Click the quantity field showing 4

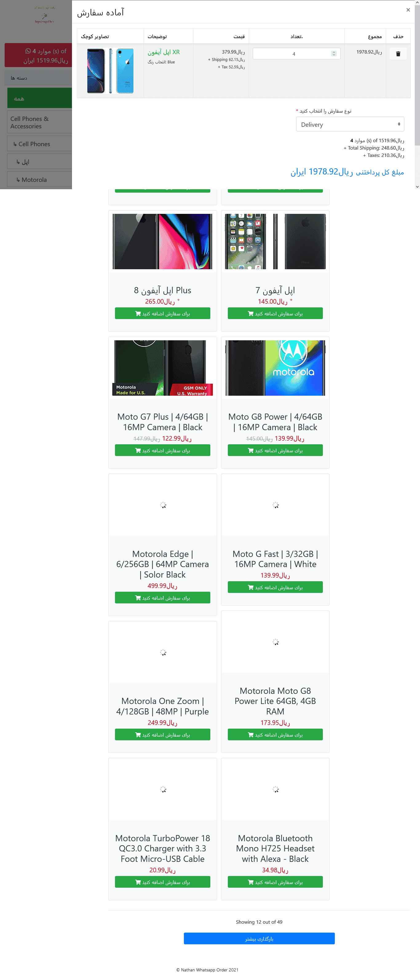coord(296,54)
